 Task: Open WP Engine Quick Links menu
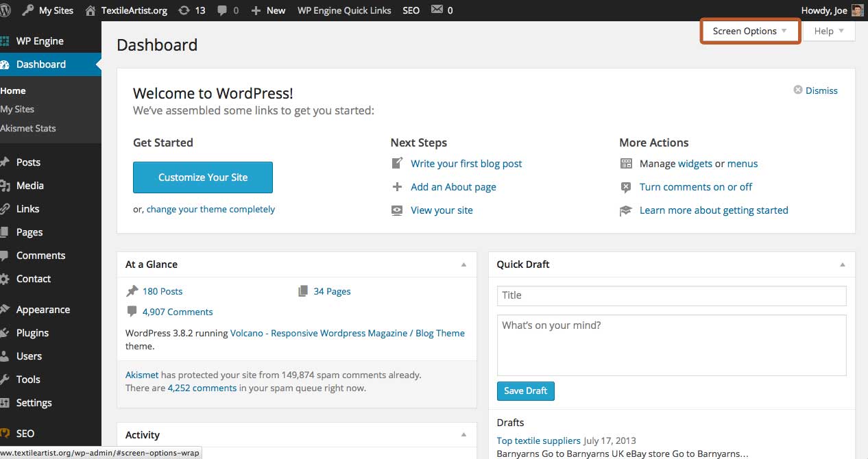(344, 10)
